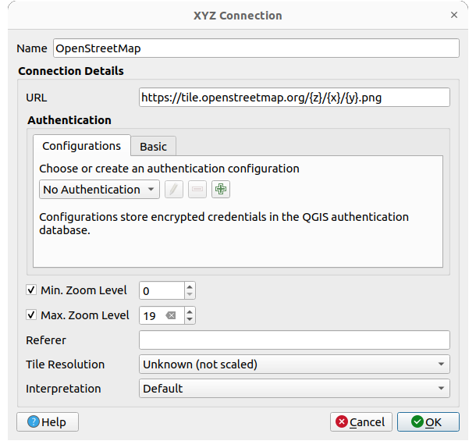Open the No Authentication dropdown
Image resolution: width=476 pixels, height=448 pixels.
pyautogui.click(x=99, y=190)
